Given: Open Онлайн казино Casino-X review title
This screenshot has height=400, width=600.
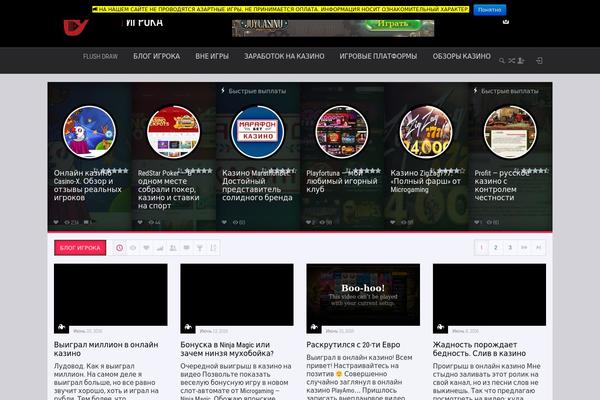Looking at the screenshot, I should (x=88, y=185).
